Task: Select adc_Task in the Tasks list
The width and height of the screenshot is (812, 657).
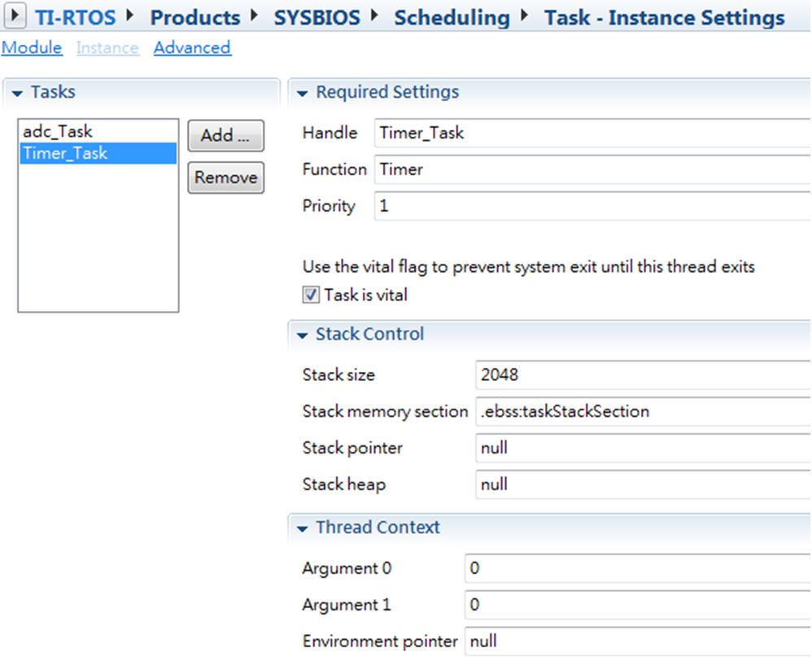Action: tap(98, 132)
